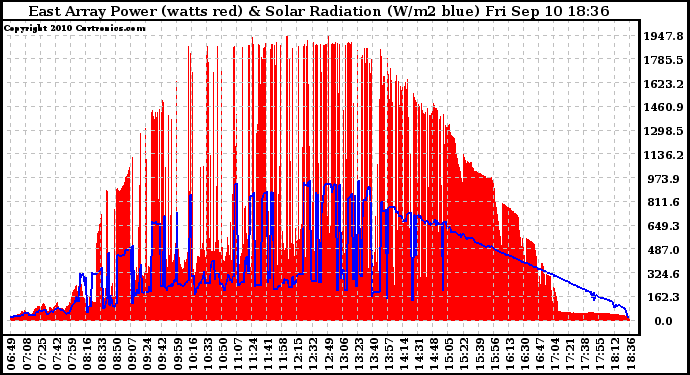The width and height of the screenshot is (690, 375).
Task: Click the 10:33 time label
Action: (207, 354)
